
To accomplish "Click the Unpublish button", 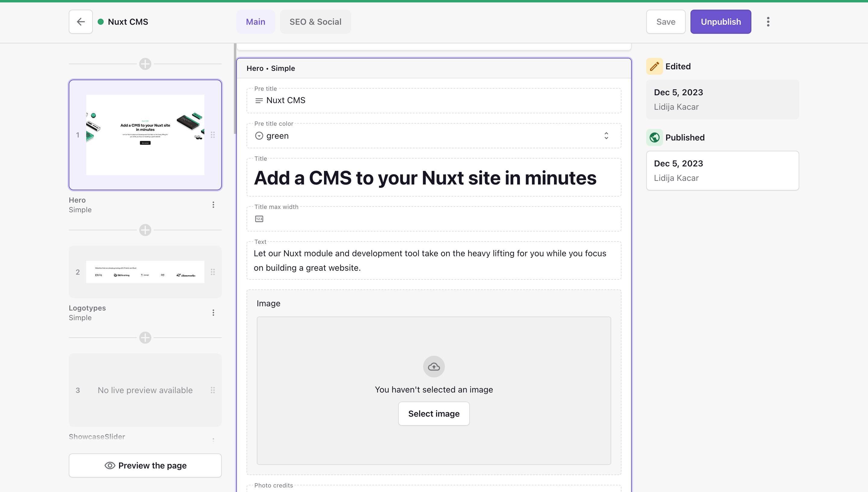I will click(x=720, y=22).
